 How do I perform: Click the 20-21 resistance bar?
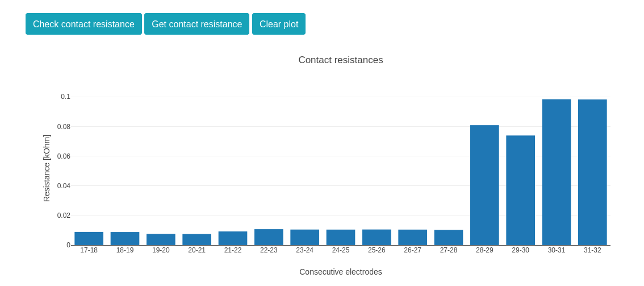point(196,240)
